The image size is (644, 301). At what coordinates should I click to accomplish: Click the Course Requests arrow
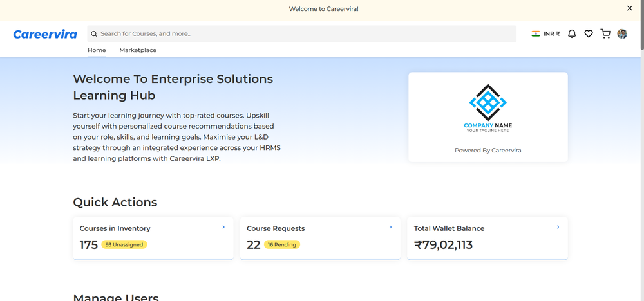tap(391, 227)
